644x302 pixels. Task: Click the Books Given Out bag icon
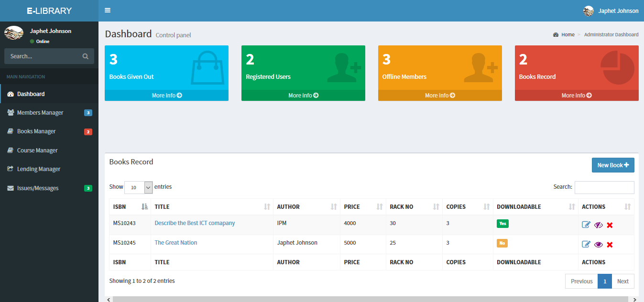coord(207,68)
